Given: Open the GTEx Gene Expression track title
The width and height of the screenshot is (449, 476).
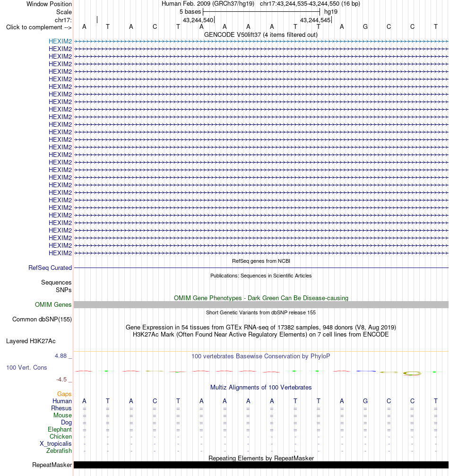Looking at the screenshot, I should 261,327.
